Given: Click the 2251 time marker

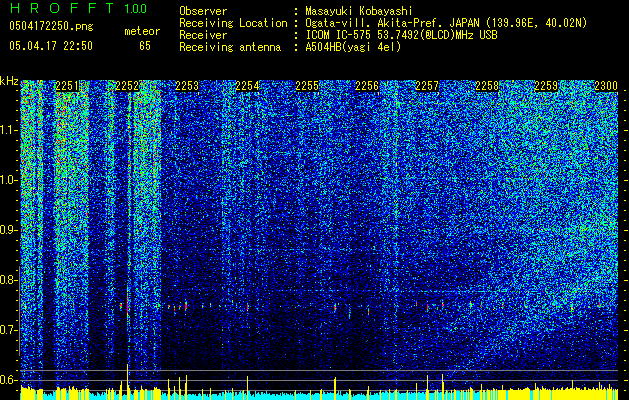Looking at the screenshot, I should coord(67,86).
